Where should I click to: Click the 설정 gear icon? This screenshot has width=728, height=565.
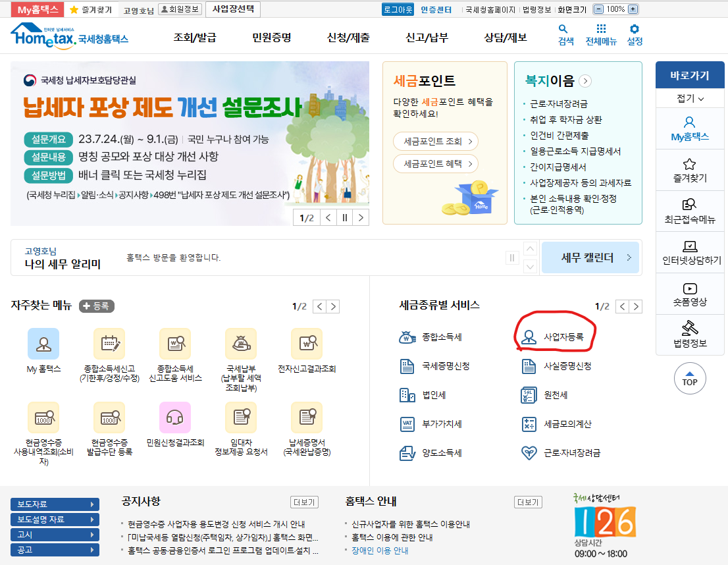(634, 30)
